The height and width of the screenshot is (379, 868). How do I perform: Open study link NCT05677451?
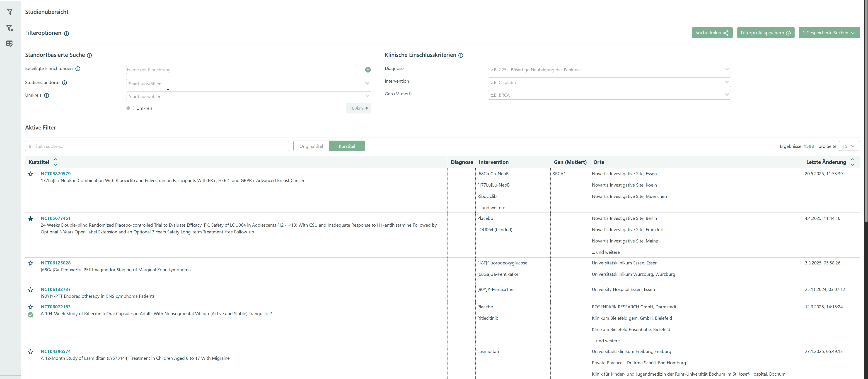[56, 218]
